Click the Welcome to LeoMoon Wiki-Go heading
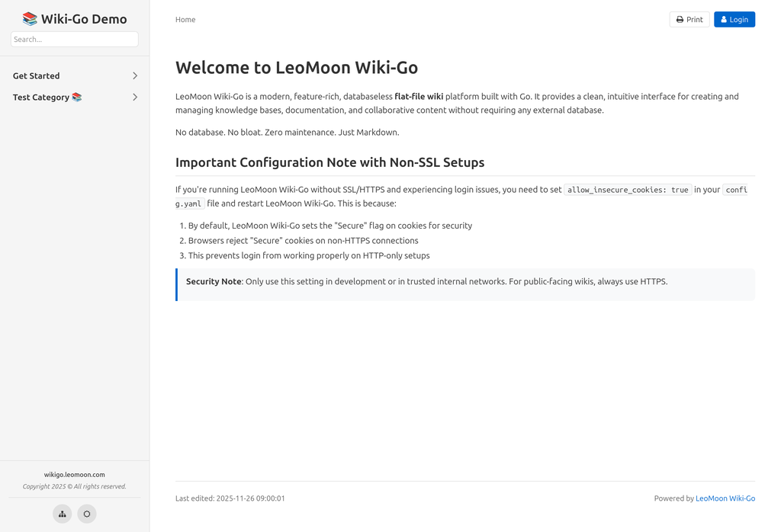The height and width of the screenshot is (532, 781). pos(297,67)
